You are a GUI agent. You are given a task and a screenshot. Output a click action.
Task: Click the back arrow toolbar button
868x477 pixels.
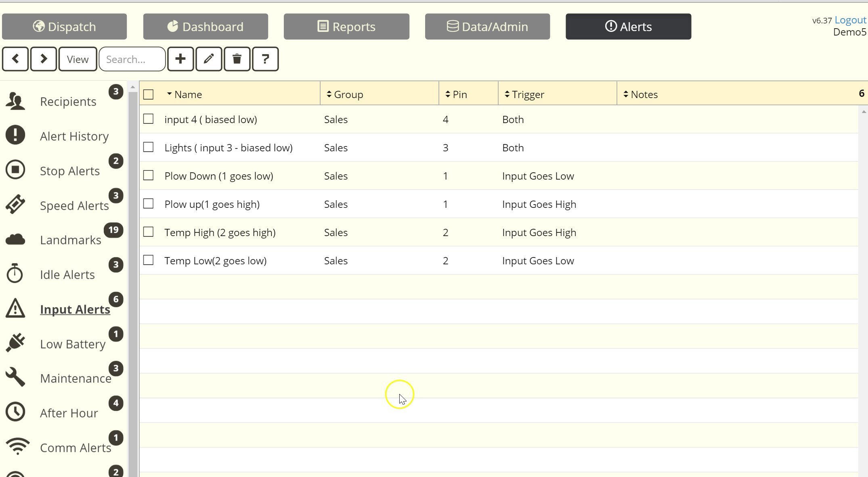pyautogui.click(x=15, y=59)
